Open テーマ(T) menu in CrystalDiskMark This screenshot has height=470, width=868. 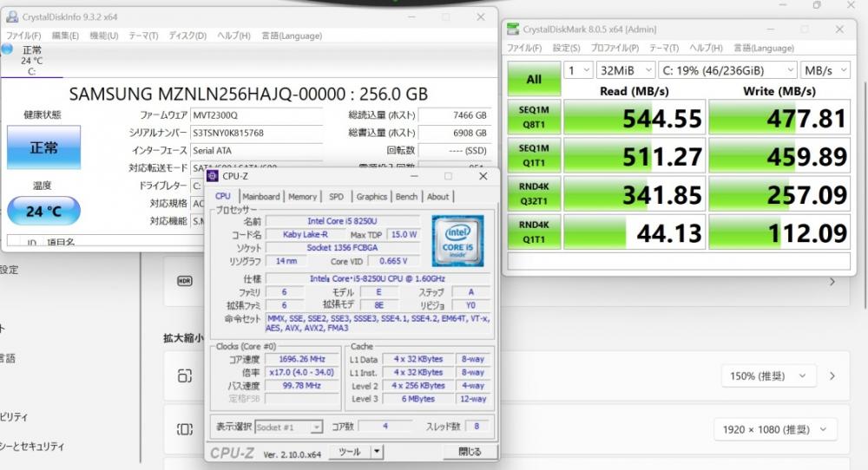664,48
